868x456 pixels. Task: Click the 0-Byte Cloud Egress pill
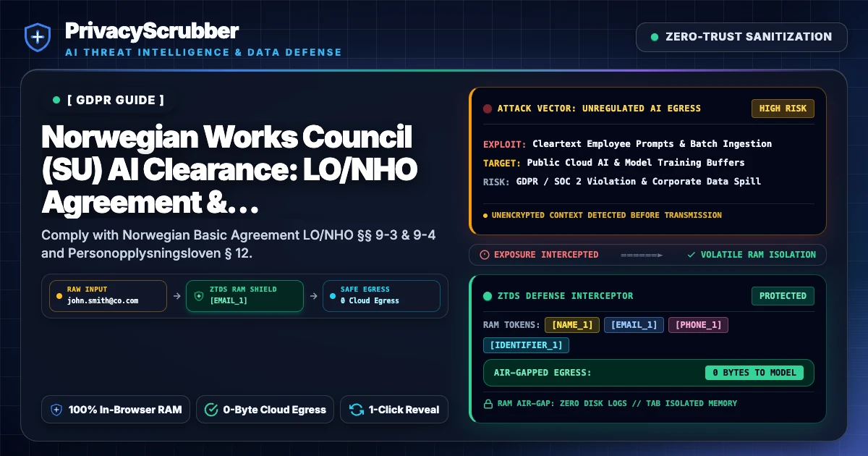click(x=265, y=410)
